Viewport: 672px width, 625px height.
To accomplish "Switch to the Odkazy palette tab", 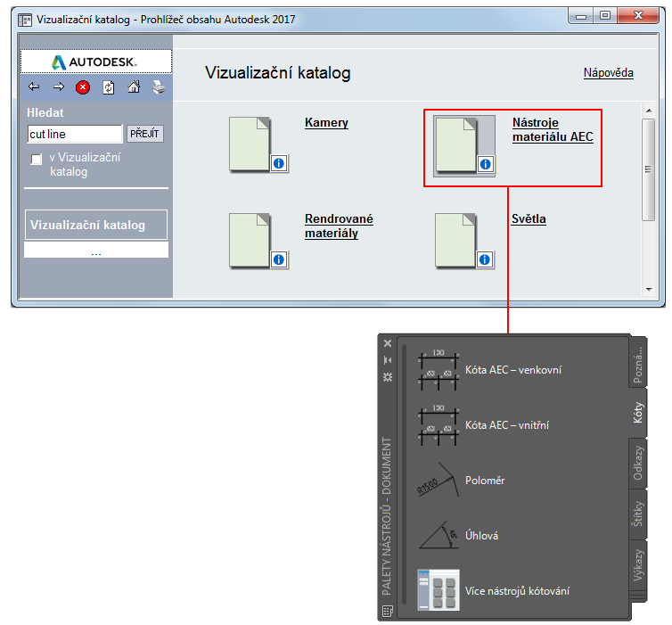I will pyautogui.click(x=638, y=464).
